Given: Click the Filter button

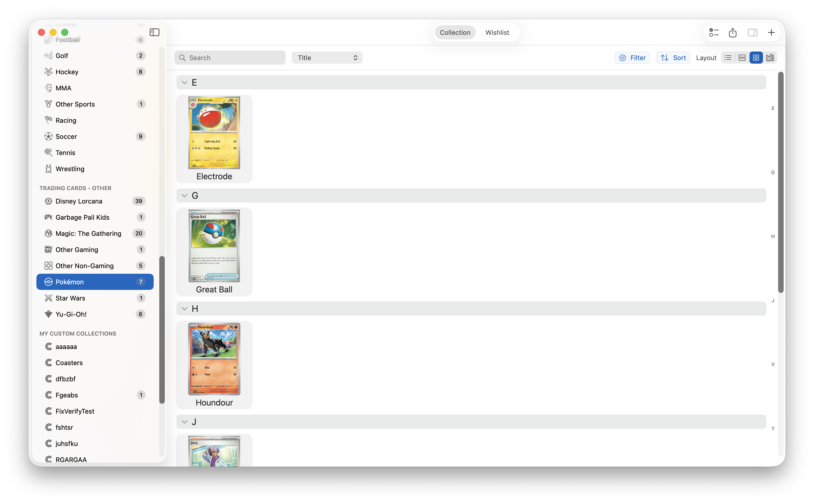Looking at the screenshot, I should coord(632,57).
